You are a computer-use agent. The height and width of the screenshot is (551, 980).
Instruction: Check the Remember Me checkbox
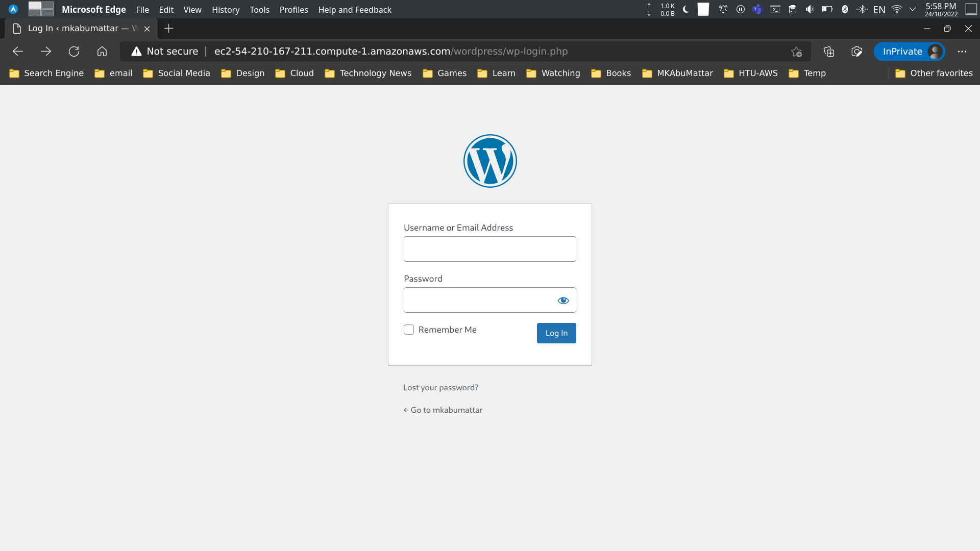pos(409,330)
